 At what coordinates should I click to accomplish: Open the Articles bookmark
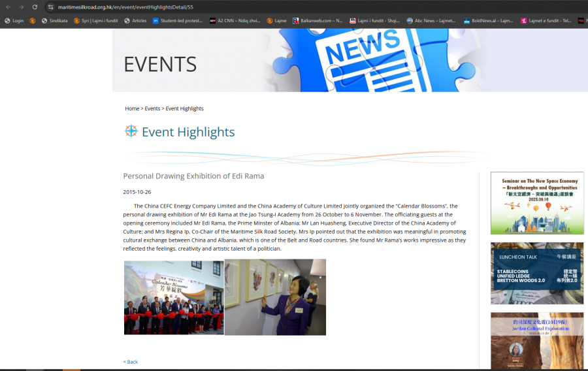pos(135,21)
